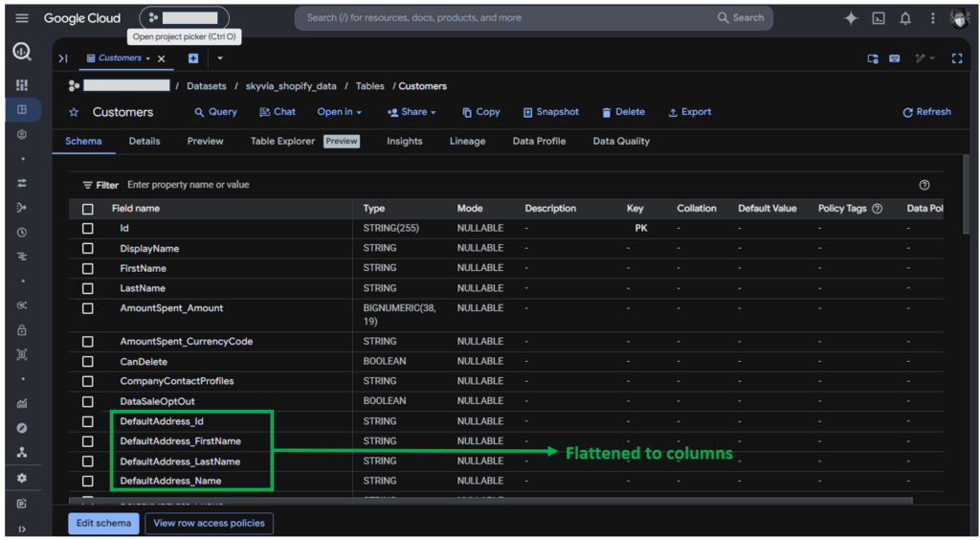Enter full screen mode

tap(957, 58)
